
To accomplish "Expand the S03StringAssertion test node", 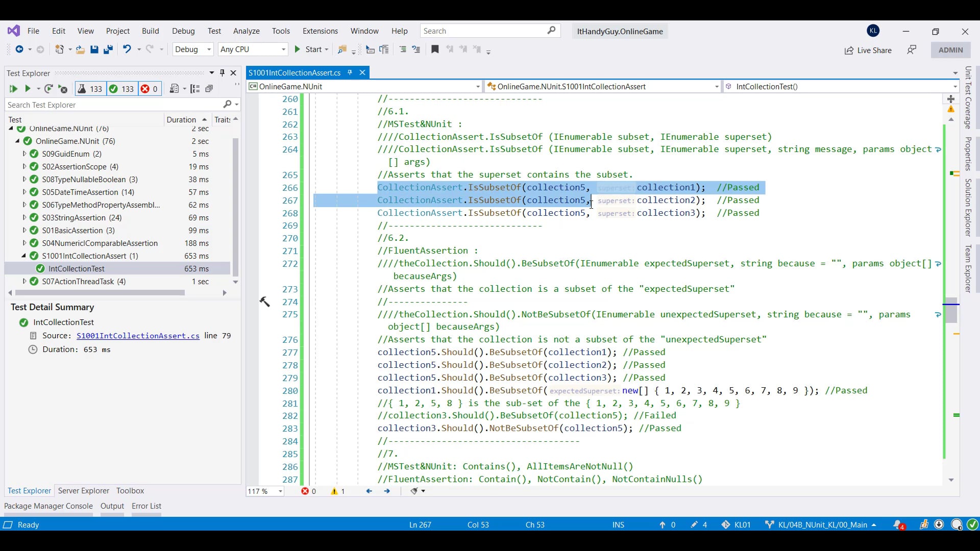I will (24, 218).
